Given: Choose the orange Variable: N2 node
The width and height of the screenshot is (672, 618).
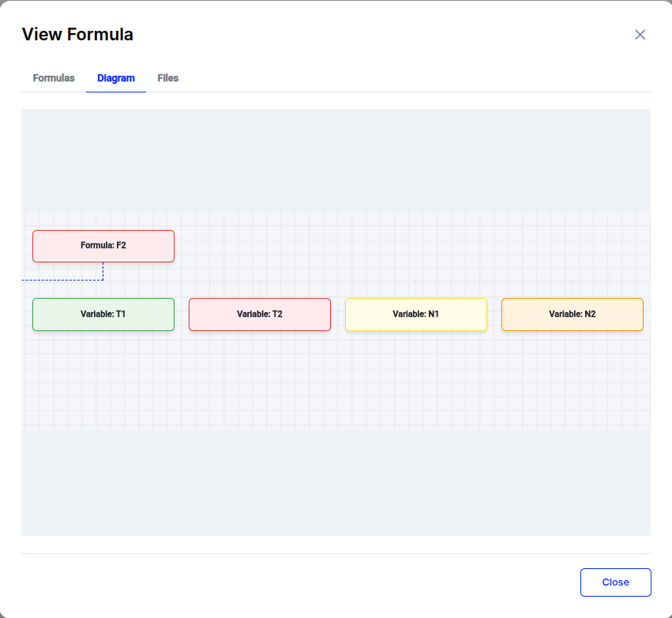Looking at the screenshot, I should [573, 315].
